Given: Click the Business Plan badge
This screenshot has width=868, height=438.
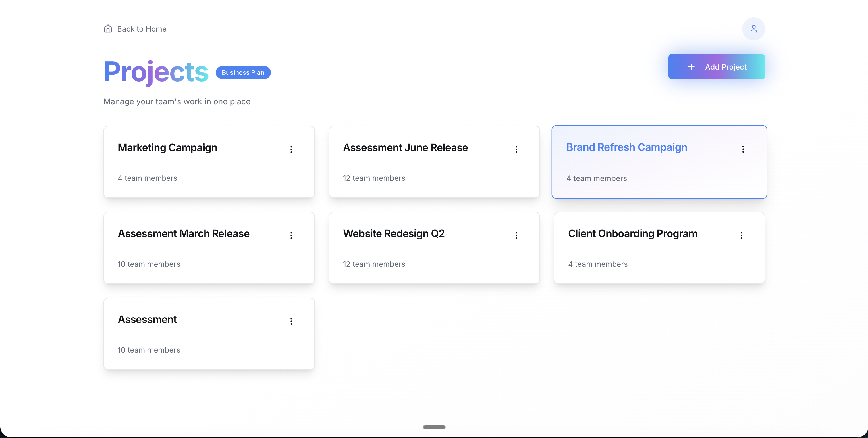Looking at the screenshot, I should (243, 72).
